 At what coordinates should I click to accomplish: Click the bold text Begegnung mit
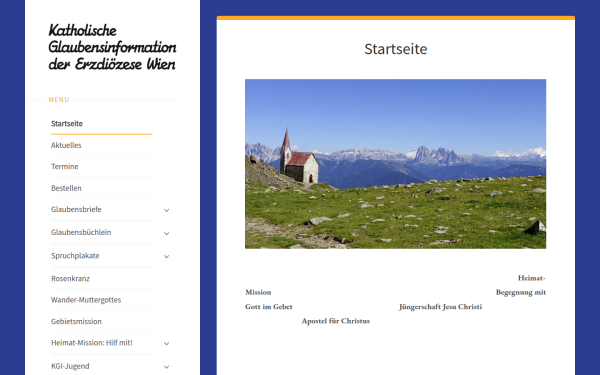[521, 292]
